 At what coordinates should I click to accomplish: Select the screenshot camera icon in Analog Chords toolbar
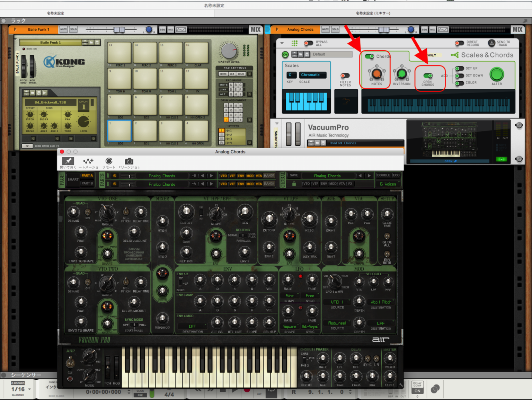coord(129,161)
